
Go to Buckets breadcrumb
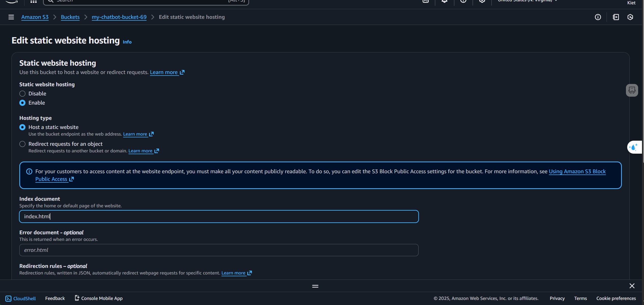click(70, 17)
